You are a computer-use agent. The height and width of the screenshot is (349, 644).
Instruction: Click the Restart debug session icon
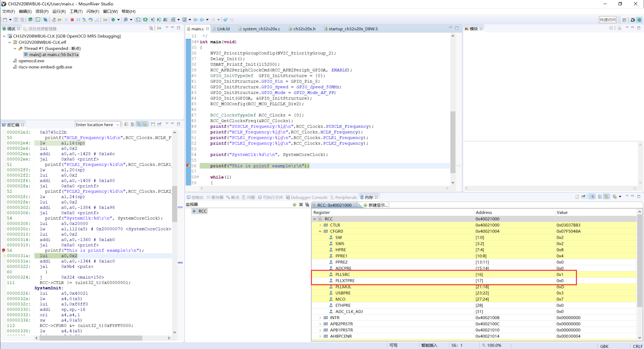tap(54, 20)
